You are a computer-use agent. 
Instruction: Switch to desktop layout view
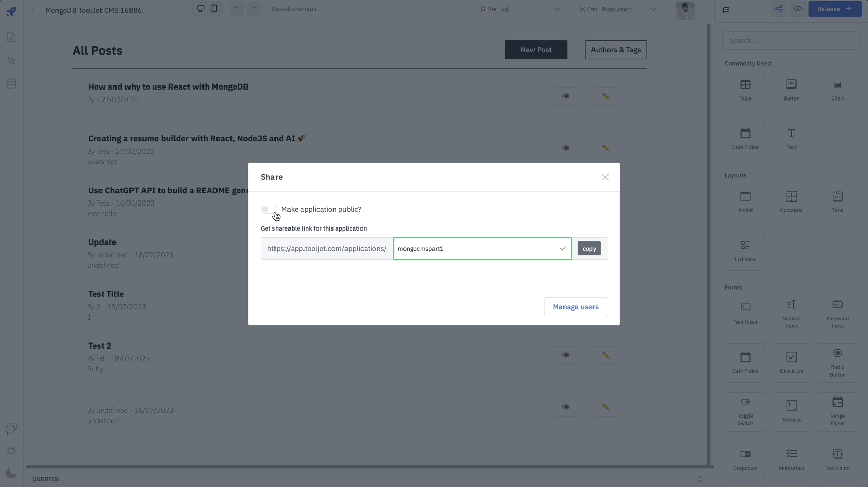200,9
